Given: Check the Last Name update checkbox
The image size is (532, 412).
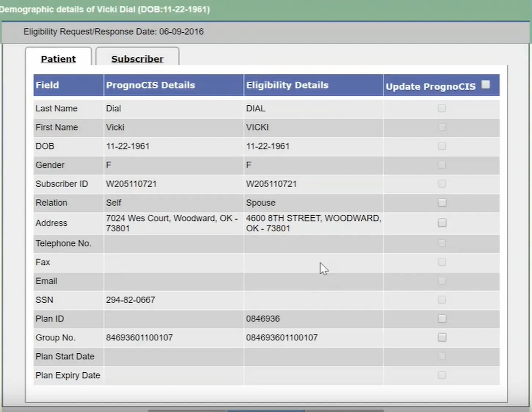Looking at the screenshot, I should [442, 108].
